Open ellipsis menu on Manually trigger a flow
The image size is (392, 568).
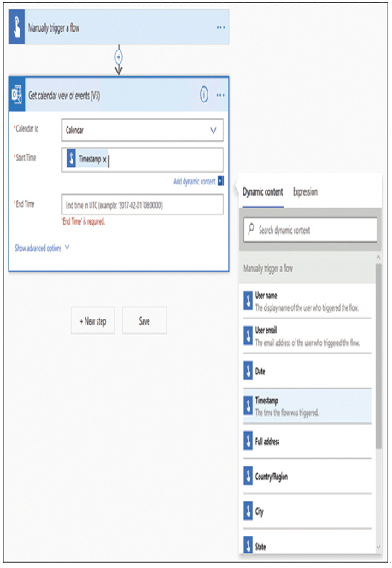(220, 27)
